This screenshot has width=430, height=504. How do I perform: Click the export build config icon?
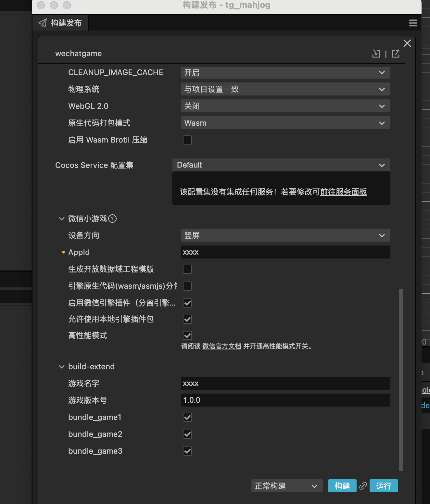(396, 54)
